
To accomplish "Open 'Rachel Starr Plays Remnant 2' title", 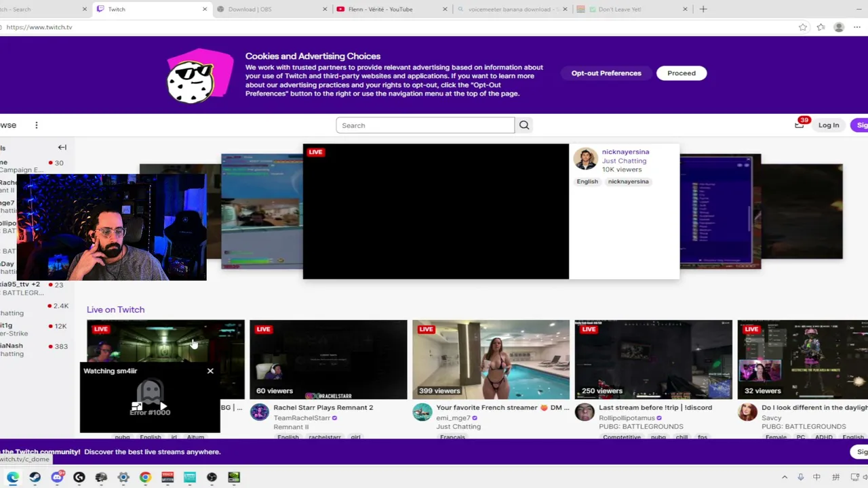I will coord(323,407).
